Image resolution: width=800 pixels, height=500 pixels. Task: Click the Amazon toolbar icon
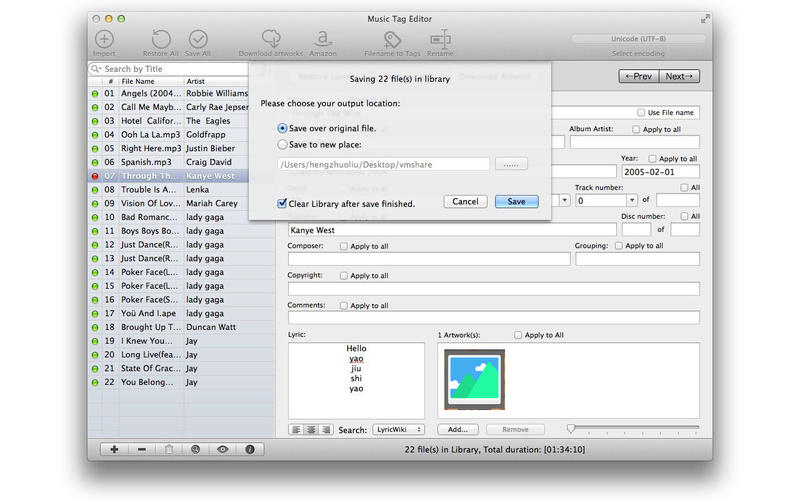(x=323, y=40)
